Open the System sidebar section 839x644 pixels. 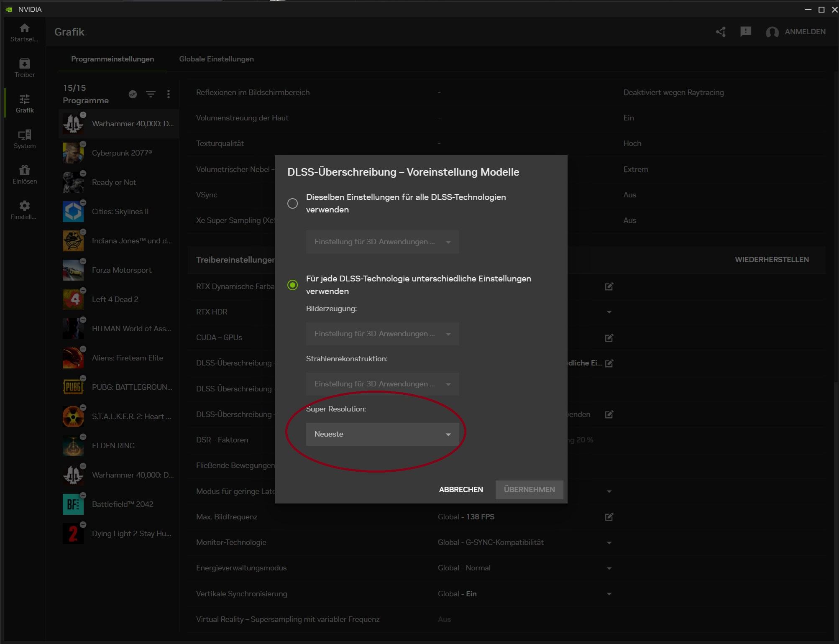24,139
